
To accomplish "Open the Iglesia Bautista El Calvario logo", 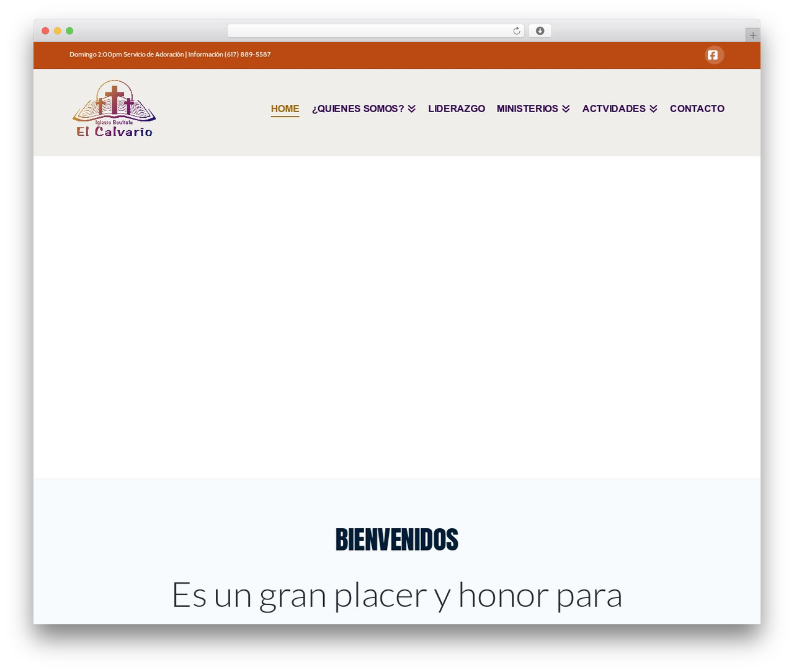I will pyautogui.click(x=114, y=108).
